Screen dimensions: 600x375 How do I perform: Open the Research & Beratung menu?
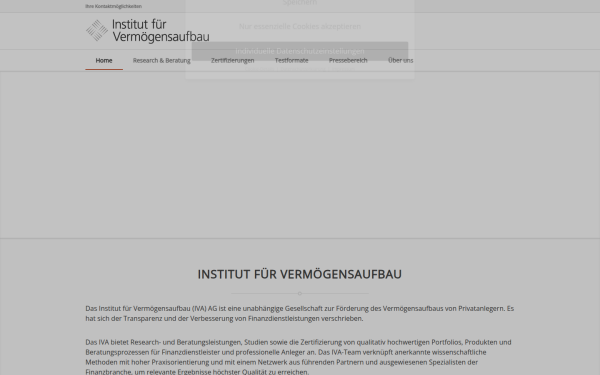(x=161, y=60)
